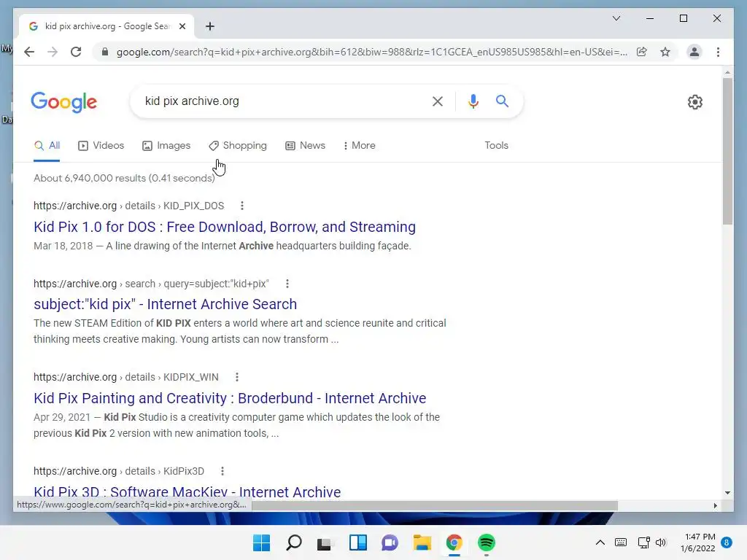Click the horizontal scroll right arrow
Image resolution: width=747 pixels, height=560 pixels.
(715, 506)
